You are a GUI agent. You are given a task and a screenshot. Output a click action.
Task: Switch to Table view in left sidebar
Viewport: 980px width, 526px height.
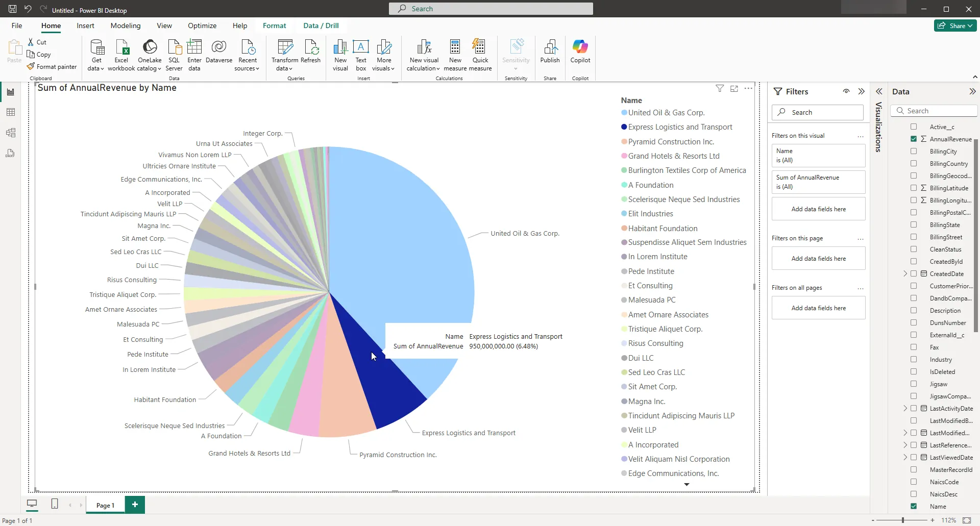(11, 112)
